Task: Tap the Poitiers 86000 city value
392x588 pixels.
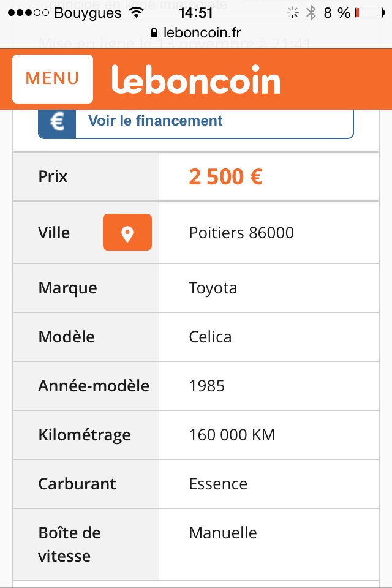Action: click(x=241, y=233)
